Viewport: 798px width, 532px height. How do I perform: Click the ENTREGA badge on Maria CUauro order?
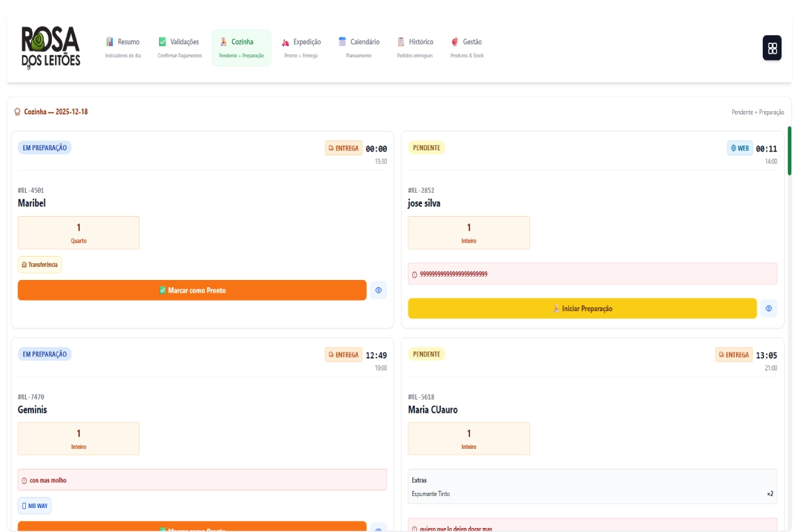[x=733, y=355]
